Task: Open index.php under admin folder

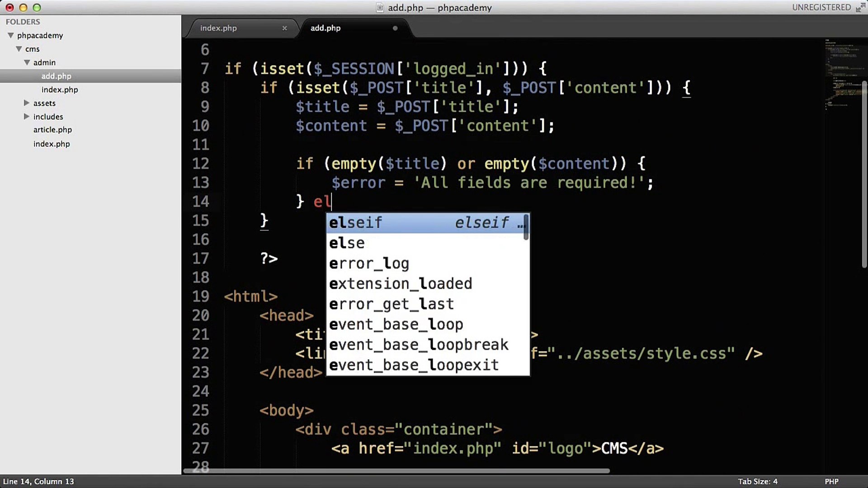Action: [x=60, y=89]
